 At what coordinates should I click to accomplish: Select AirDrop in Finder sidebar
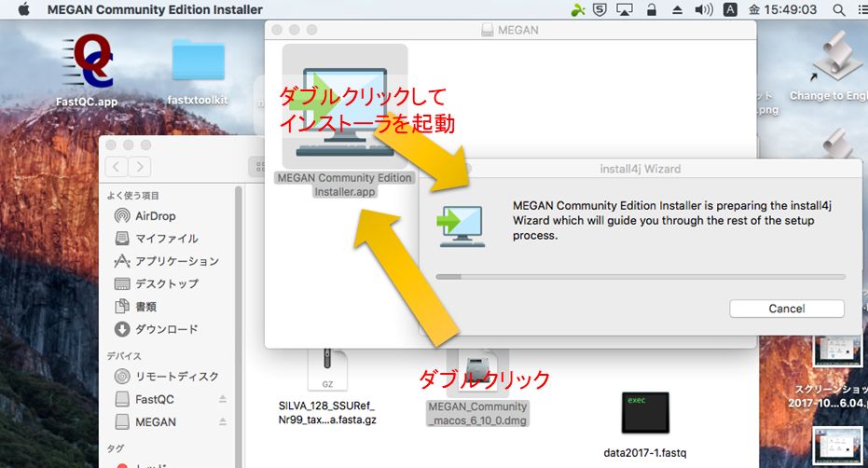156,216
